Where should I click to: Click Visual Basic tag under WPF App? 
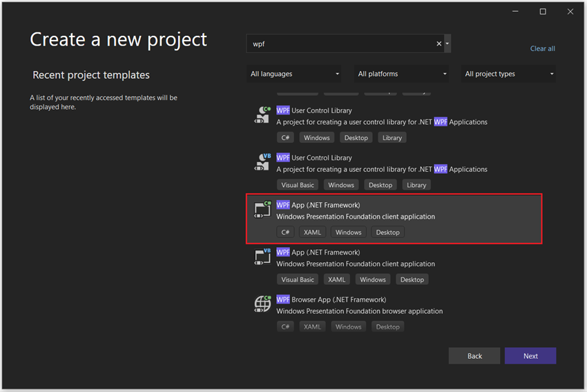tap(298, 280)
